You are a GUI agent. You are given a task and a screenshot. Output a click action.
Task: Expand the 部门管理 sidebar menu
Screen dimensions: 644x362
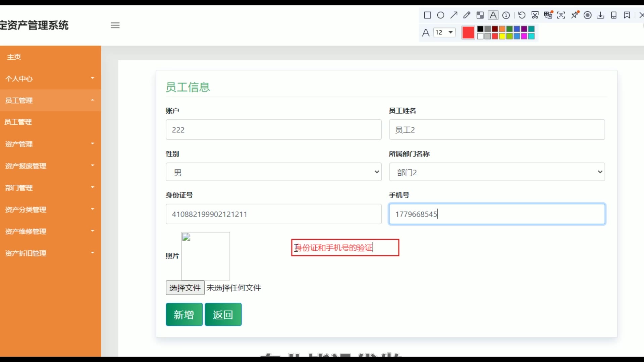(50, 188)
